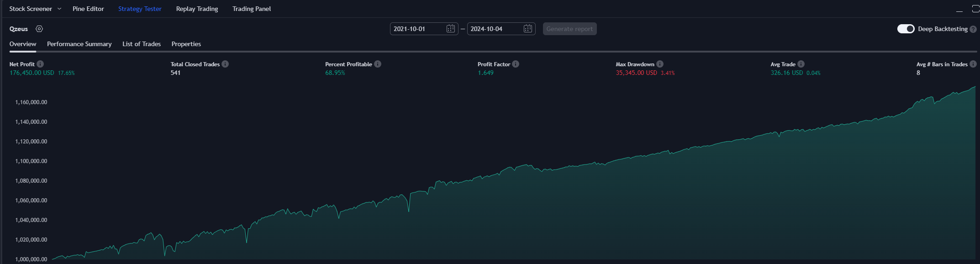Click the 1,160,000.00 axis label
This screenshot has width=980, height=264.
click(x=31, y=102)
